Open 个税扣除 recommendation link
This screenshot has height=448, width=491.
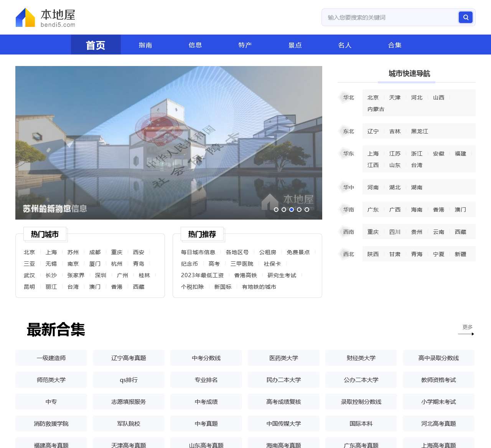pos(192,287)
